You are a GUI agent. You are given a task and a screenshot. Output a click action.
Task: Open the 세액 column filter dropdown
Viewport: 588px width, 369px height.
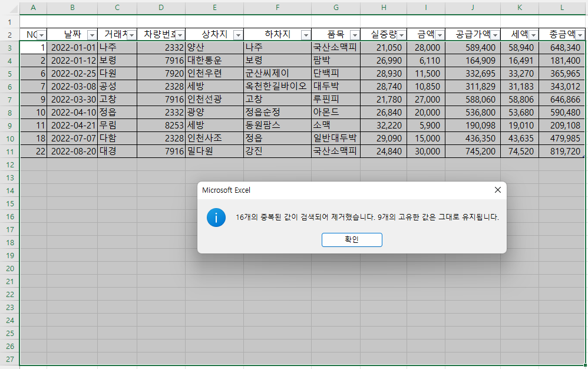pos(533,35)
